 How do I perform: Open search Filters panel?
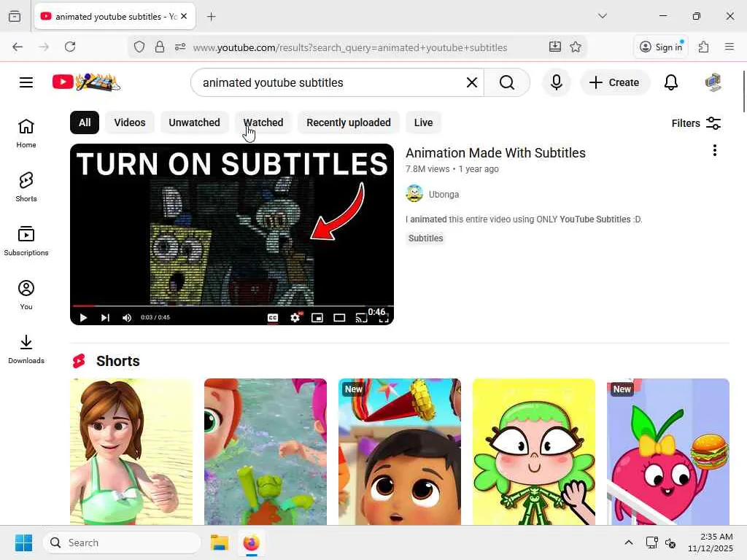tap(696, 123)
